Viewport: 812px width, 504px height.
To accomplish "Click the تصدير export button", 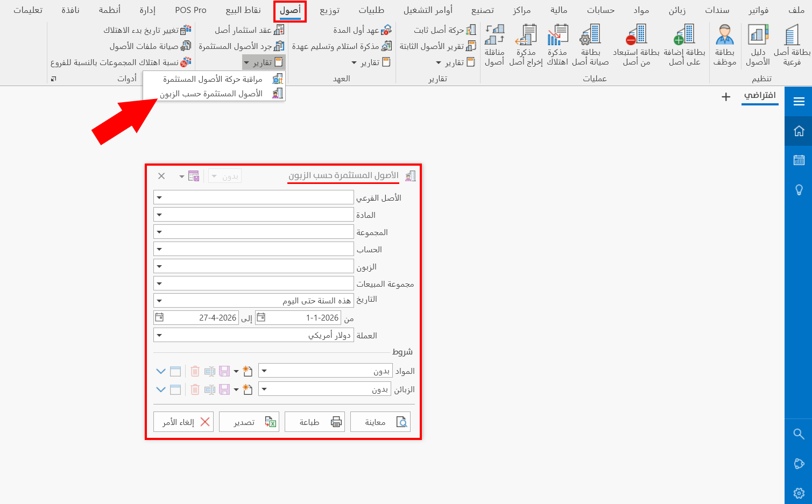I will pyautogui.click(x=249, y=422).
